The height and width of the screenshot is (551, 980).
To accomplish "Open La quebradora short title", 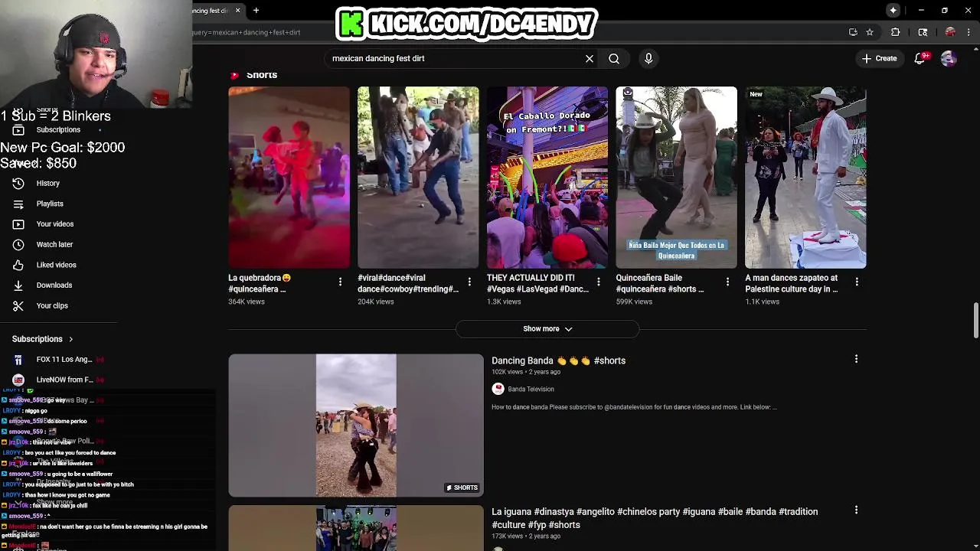I will coord(260,283).
